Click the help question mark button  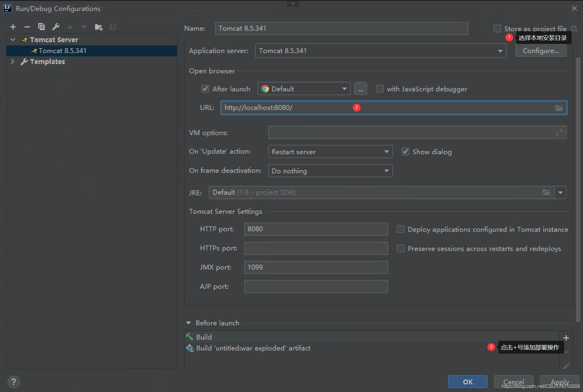[x=13, y=382]
